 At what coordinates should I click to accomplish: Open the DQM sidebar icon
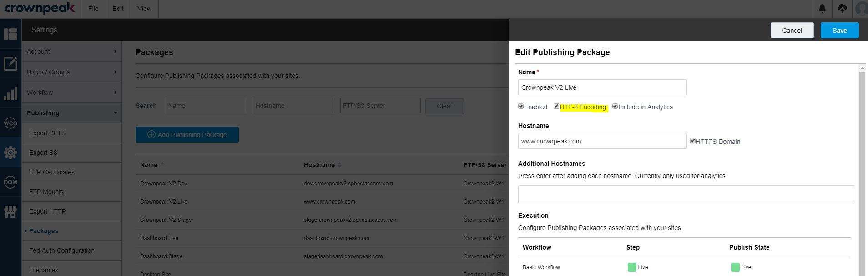pyautogui.click(x=10, y=182)
